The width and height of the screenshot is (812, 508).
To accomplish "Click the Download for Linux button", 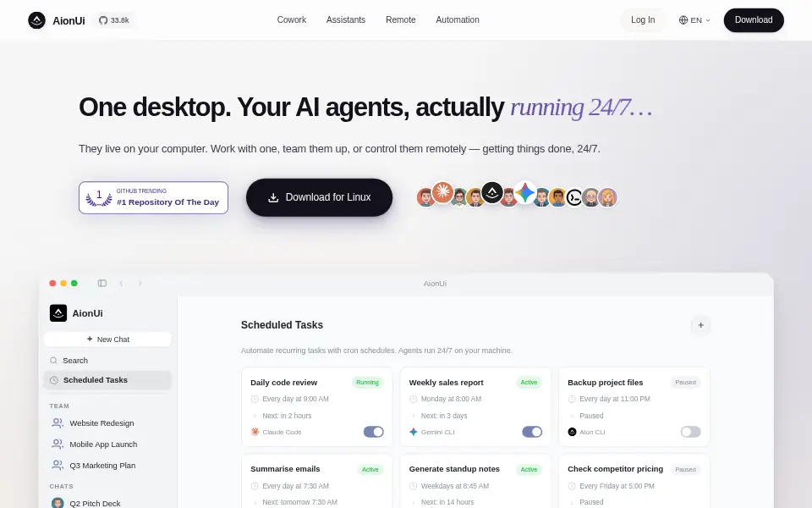I will 319,197.
